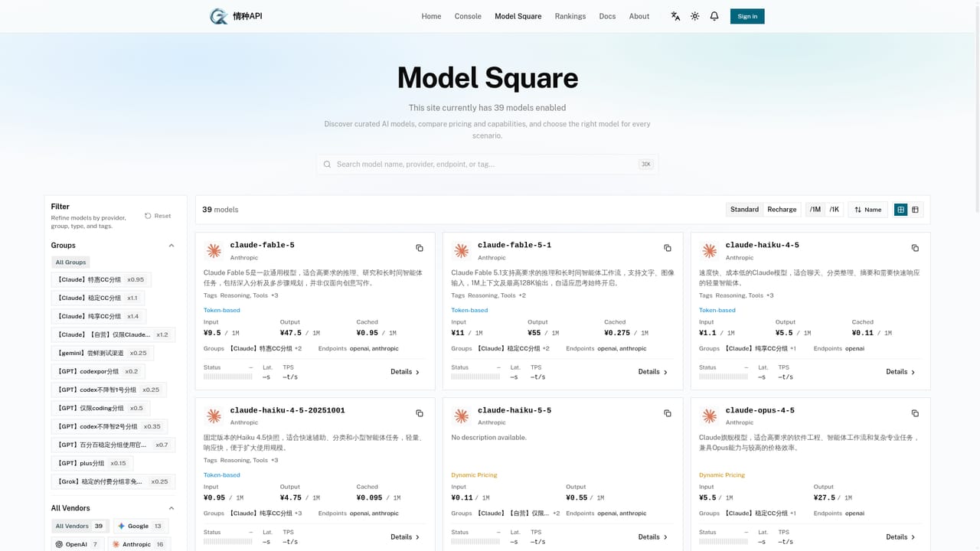
Task: Click the Anthropic logo on claude-opus-4-5 card
Action: point(710,416)
